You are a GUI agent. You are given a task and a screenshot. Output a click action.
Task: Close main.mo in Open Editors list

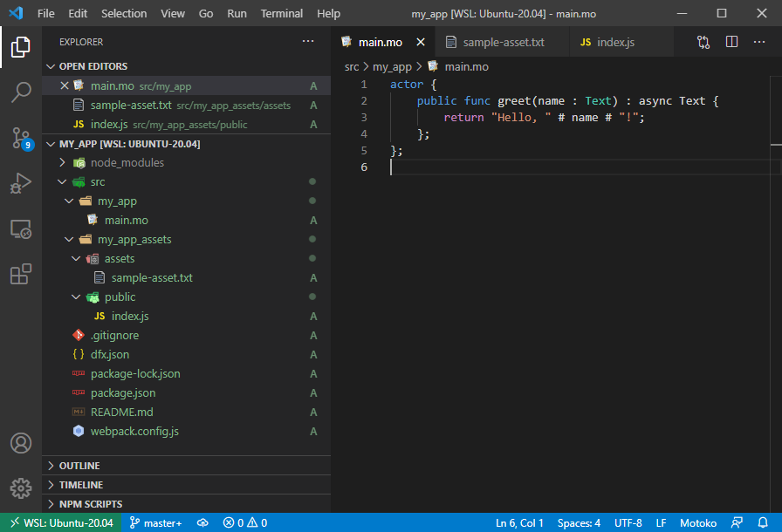(64, 85)
